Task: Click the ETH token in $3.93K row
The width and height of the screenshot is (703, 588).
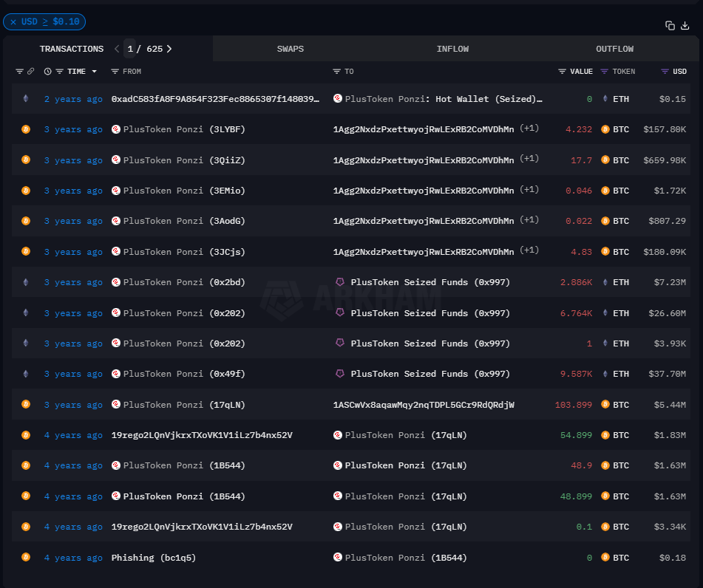Action: pyautogui.click(x=621, y=343)
